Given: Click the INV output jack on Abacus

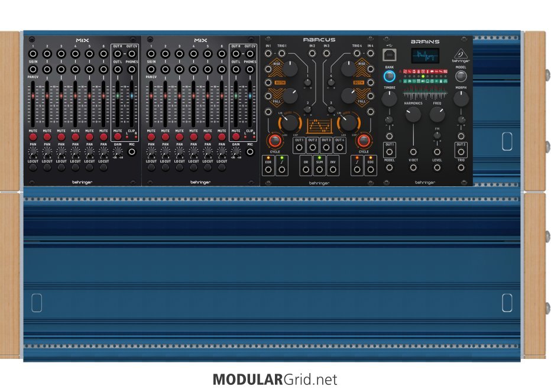Looking at the screenshot, I should [x=333, y=170].
